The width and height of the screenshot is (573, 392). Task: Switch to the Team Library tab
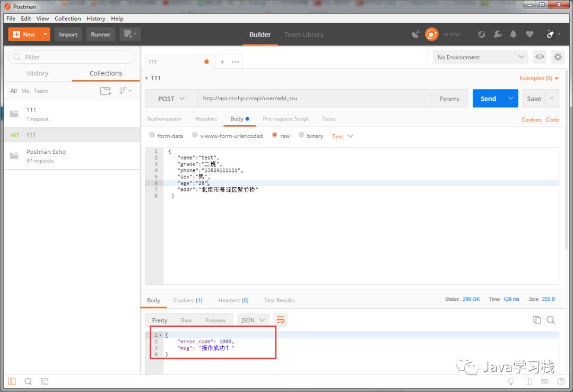coord(303,34)
